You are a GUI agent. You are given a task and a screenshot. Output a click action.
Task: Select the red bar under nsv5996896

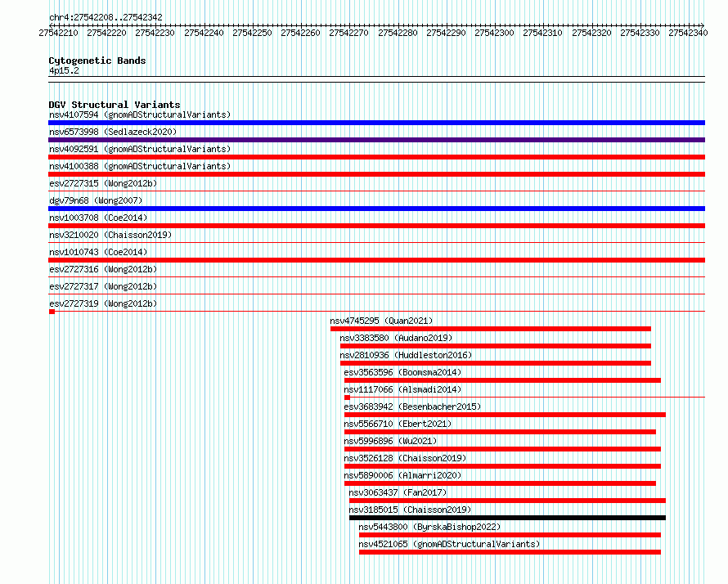[502, 449]
